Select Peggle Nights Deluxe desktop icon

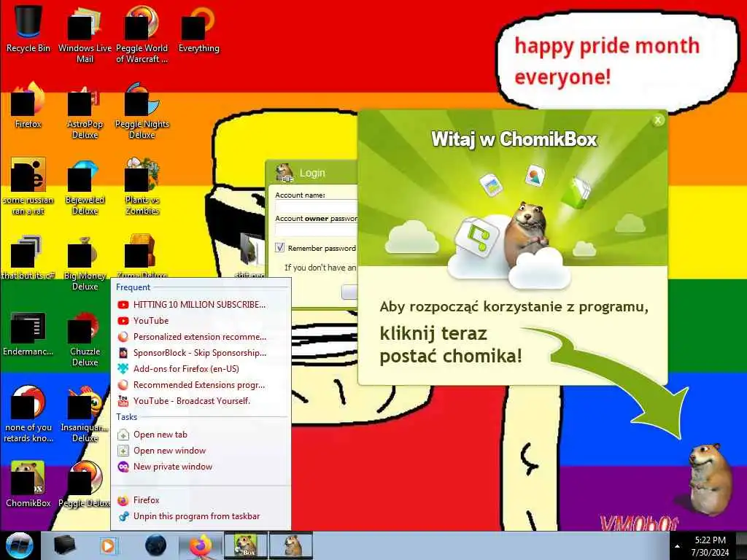[x=142, y=111]
